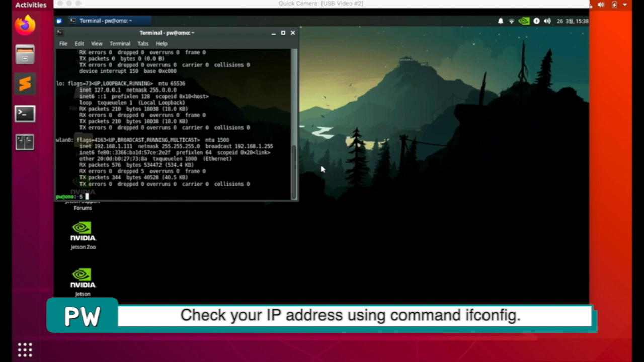
Task: Open NVIDIA Jetson Zoo desktop shortcut
Action: pos(83,235)
